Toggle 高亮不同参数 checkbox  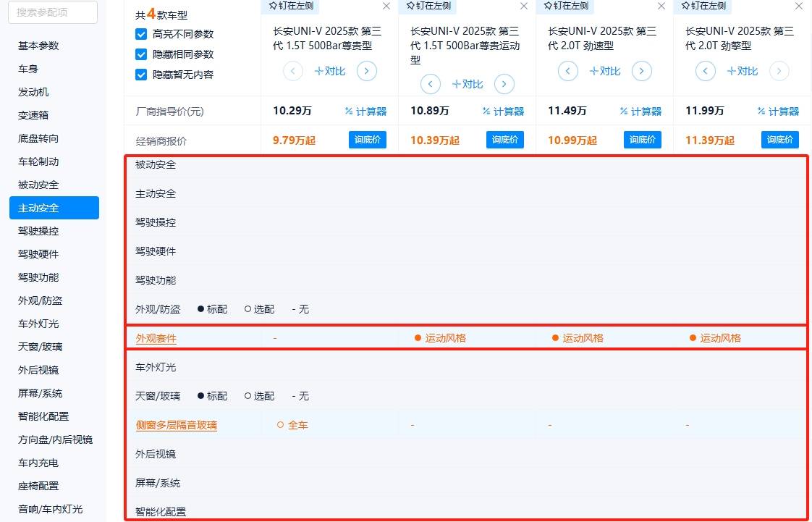click(x=141, y=34)
